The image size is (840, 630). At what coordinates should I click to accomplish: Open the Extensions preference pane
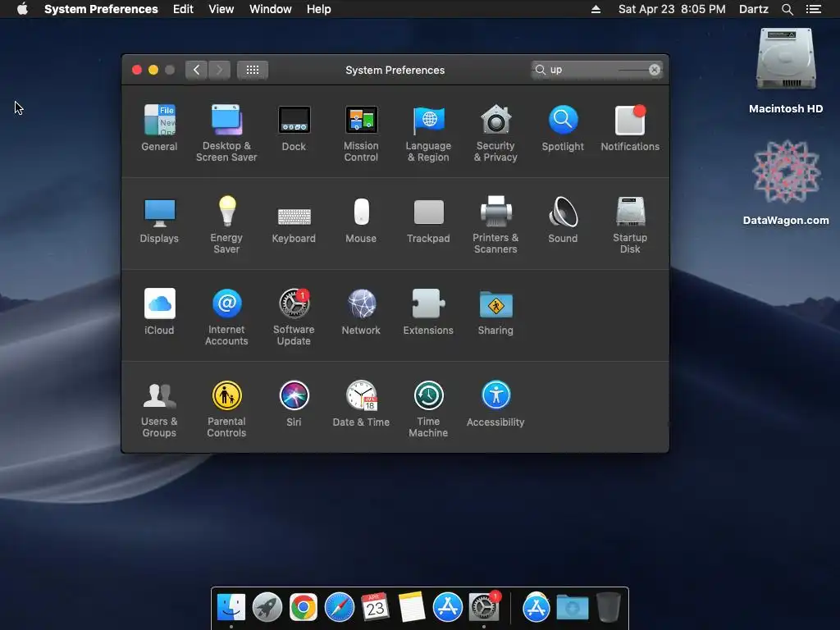click(x=428, y=312)
